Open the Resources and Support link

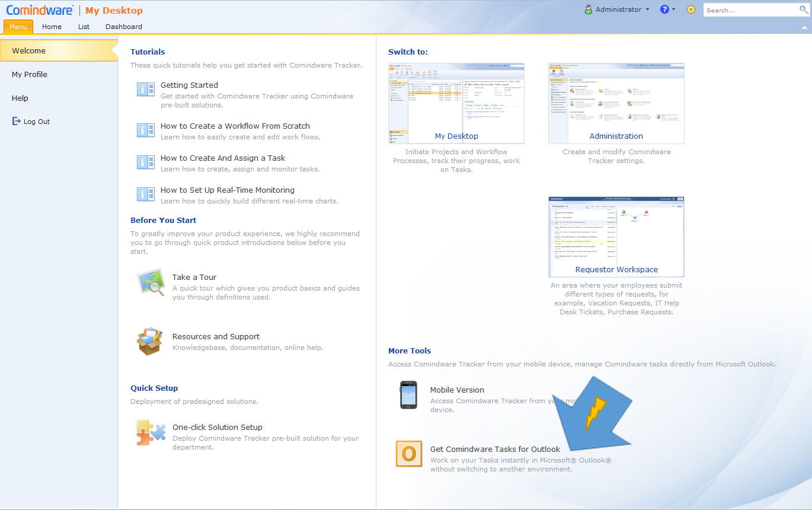click(216, 336)
